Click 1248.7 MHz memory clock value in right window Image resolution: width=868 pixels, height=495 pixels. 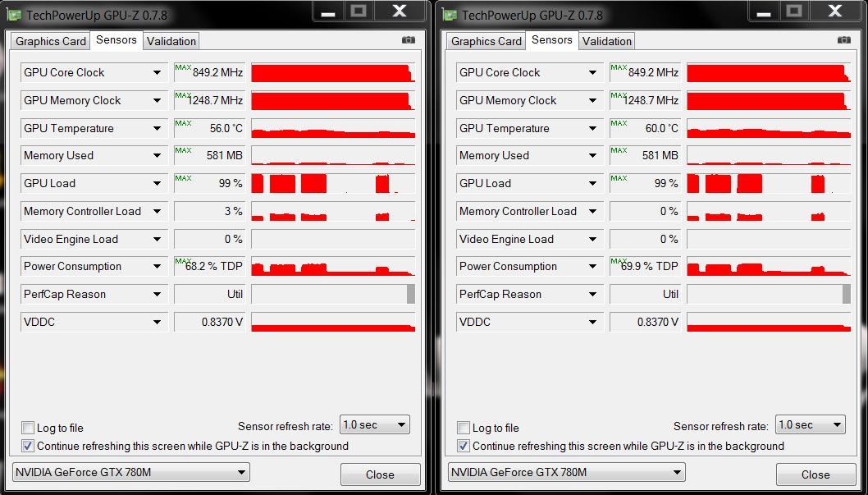click(646, 100)
